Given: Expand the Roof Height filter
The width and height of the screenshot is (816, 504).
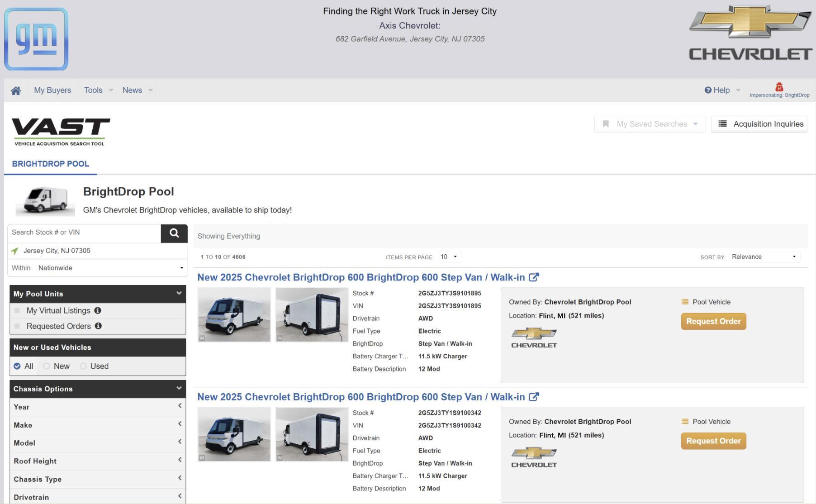Looking at the screenshot, I should click(97, 461).
